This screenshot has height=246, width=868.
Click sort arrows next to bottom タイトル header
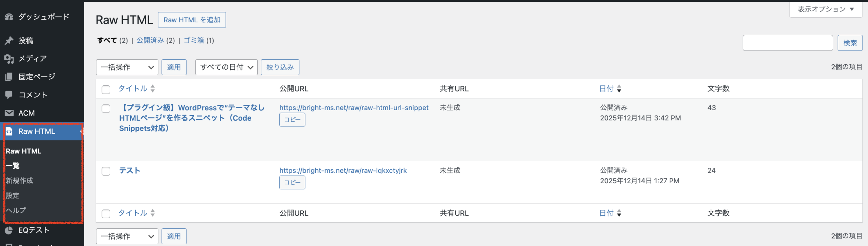click(x=153, y=213)
